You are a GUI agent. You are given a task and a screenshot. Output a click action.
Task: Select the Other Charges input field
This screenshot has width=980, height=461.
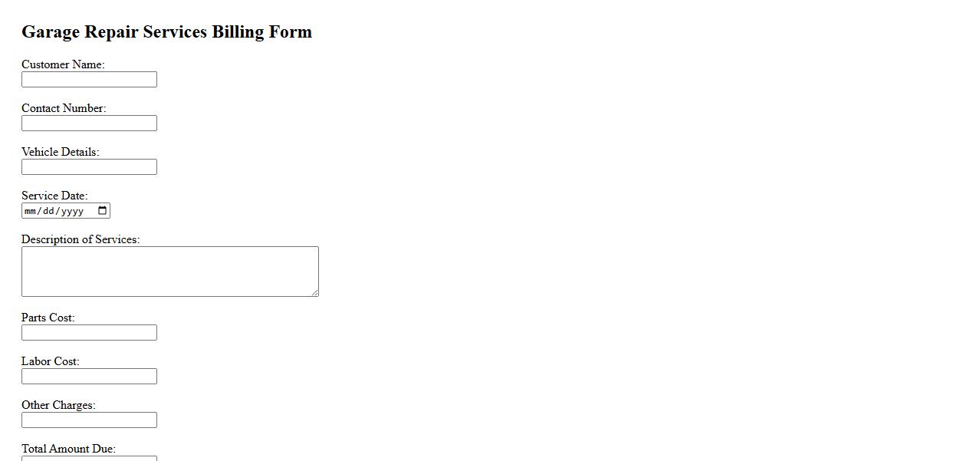click(89, 420)
